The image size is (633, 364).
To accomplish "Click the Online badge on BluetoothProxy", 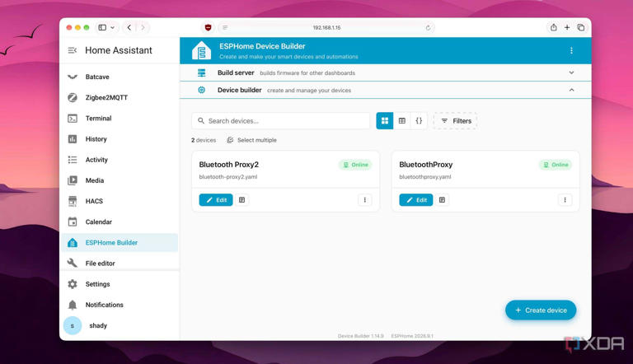I will [556, 165].
